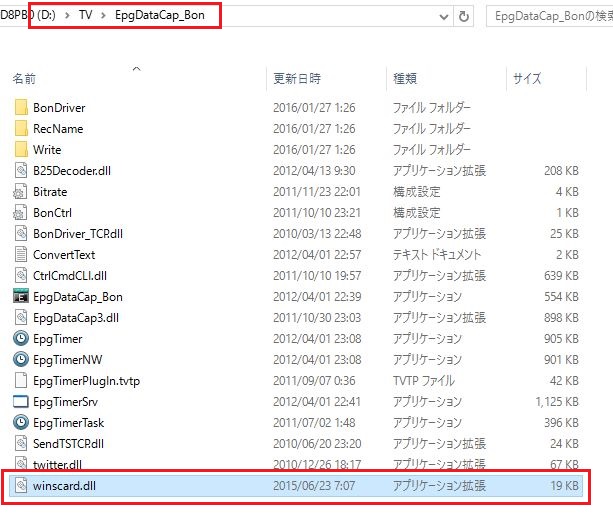Screen dimensions: 613x516
Task: Sort by サイズ column header
Action: [527, 79]
